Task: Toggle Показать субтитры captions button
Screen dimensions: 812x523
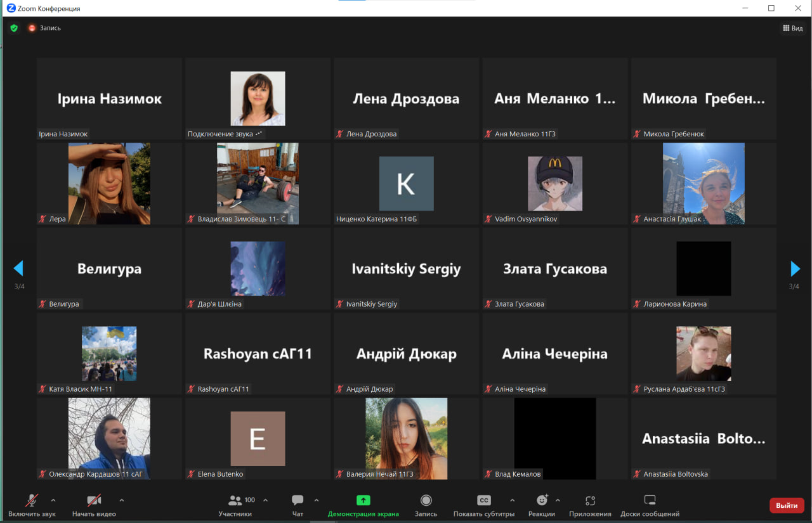Action: (483, 501)
